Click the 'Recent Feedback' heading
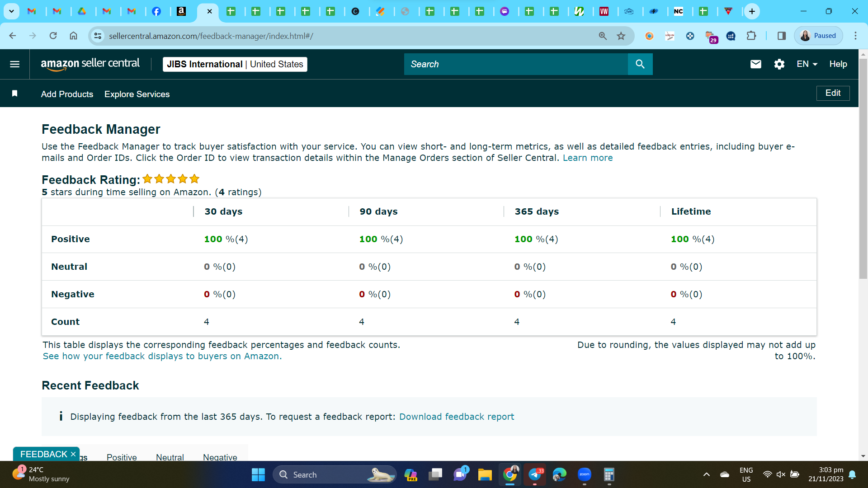The image size is (868, 488). pyautogui.click(x=90, y=385)
